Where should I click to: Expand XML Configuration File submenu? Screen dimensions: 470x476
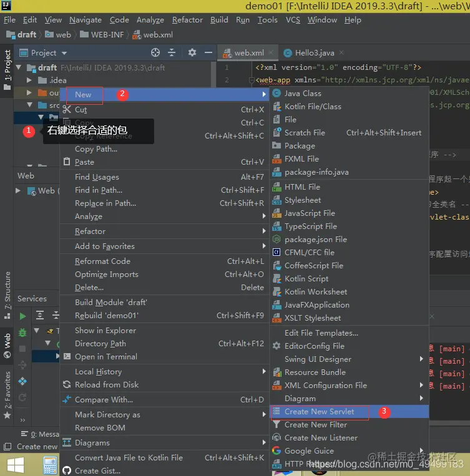(x=421, y=385)
